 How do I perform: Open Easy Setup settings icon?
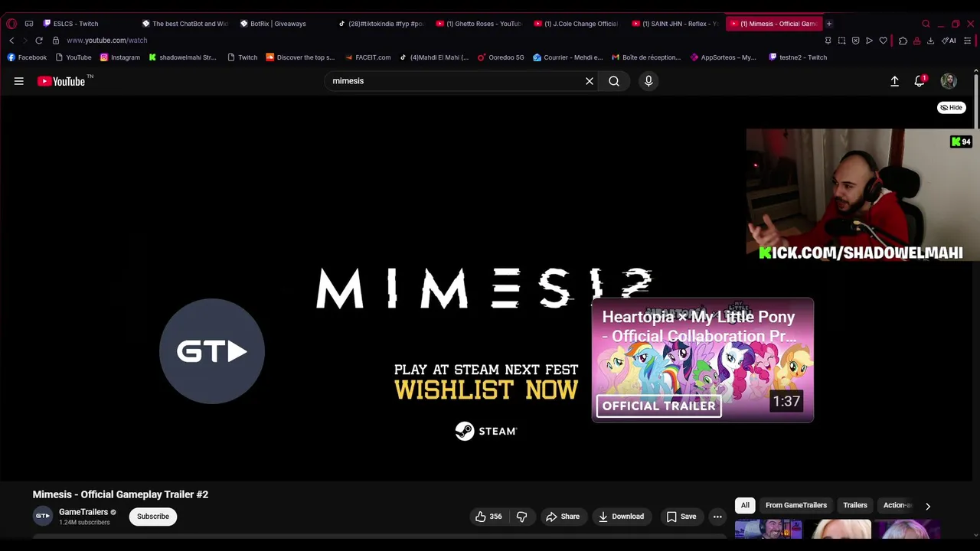point(968,41)
